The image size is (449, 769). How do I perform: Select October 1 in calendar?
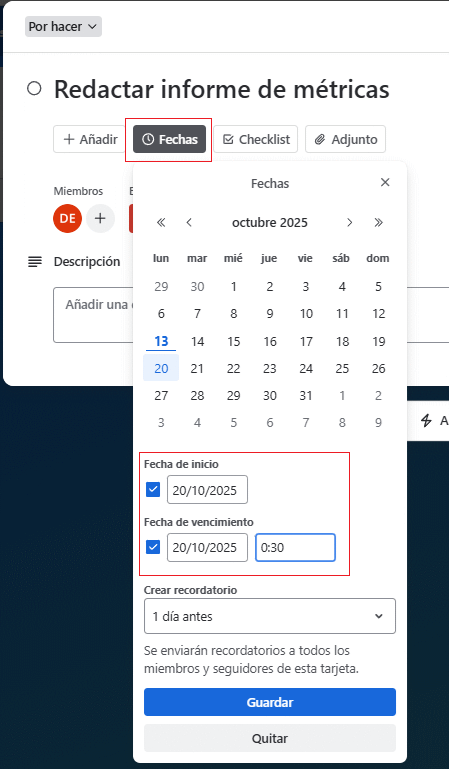click(234, 286)
